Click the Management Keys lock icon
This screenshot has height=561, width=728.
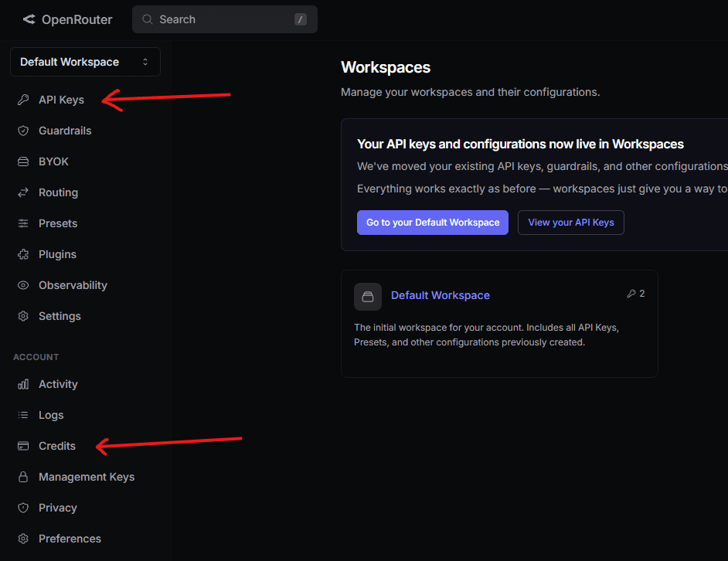pos(23,477)
